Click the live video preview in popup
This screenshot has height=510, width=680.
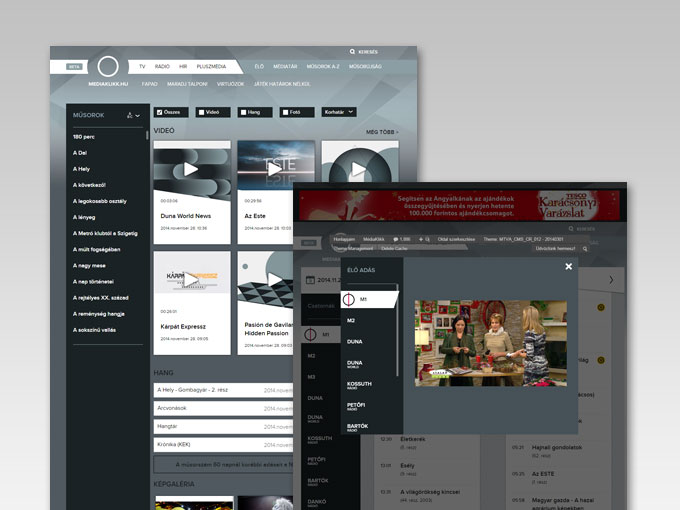click(490, 343)
